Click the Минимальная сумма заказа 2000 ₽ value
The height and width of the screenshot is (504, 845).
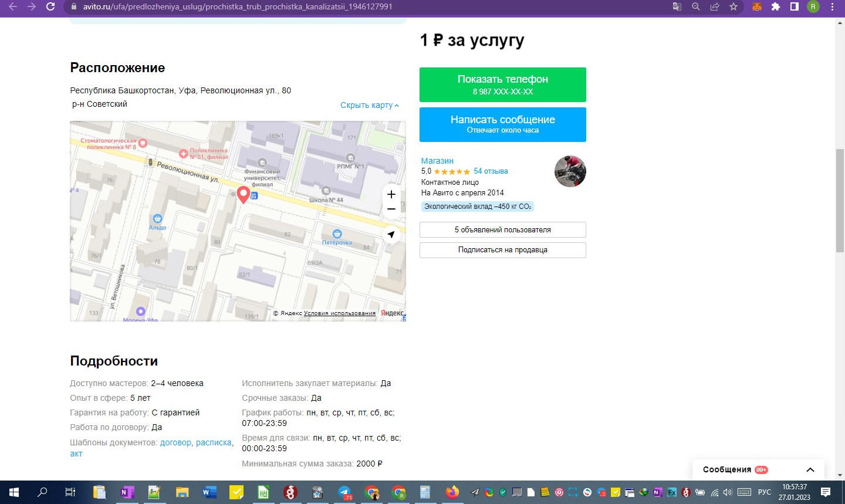tap(369, 464)
